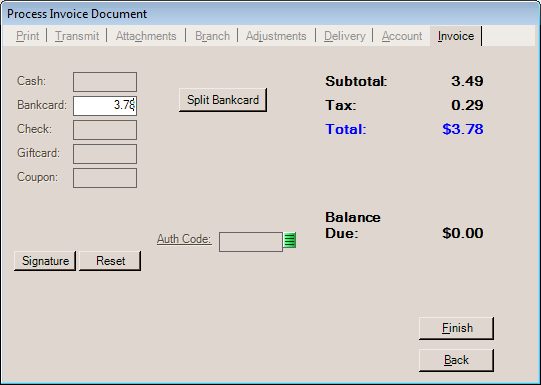Click the Auth Code label link

[x=184, y=239]
